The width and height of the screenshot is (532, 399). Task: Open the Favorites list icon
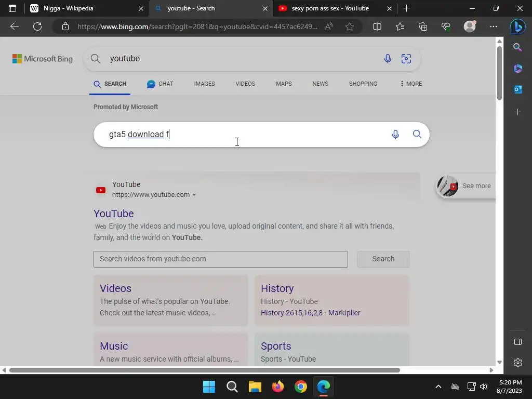tap(400, 26)
